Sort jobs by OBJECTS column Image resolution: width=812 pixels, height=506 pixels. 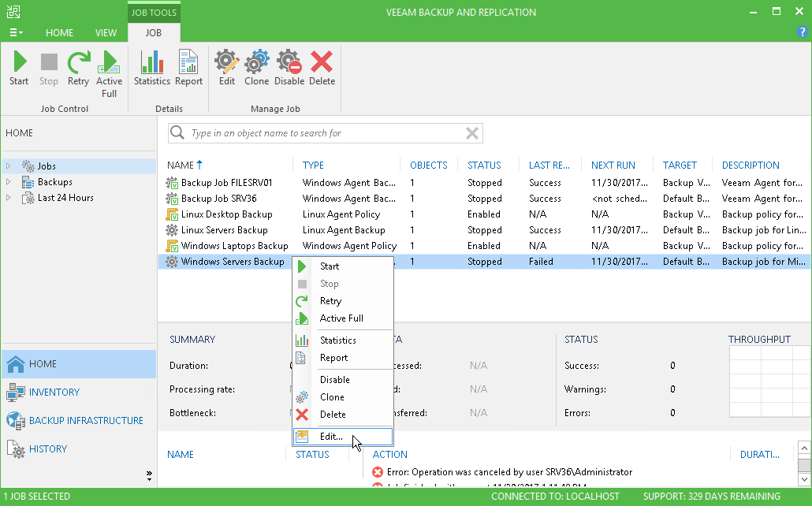[429, 166]
